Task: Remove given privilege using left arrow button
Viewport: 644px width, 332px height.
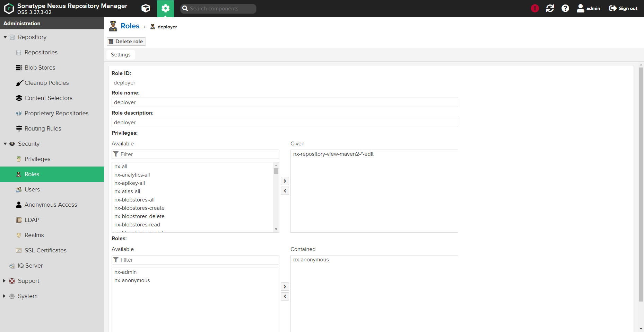Action: coord(285,191)
